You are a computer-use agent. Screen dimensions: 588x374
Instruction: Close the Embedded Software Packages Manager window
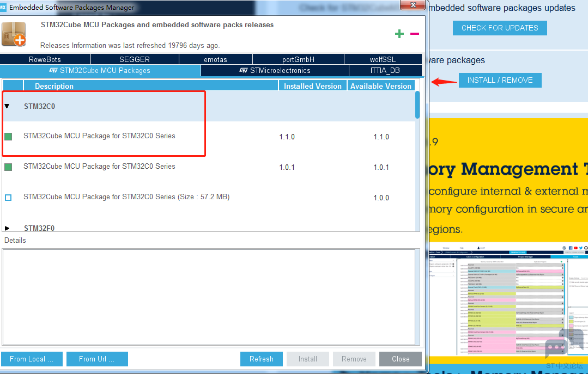tap(413, 5)
